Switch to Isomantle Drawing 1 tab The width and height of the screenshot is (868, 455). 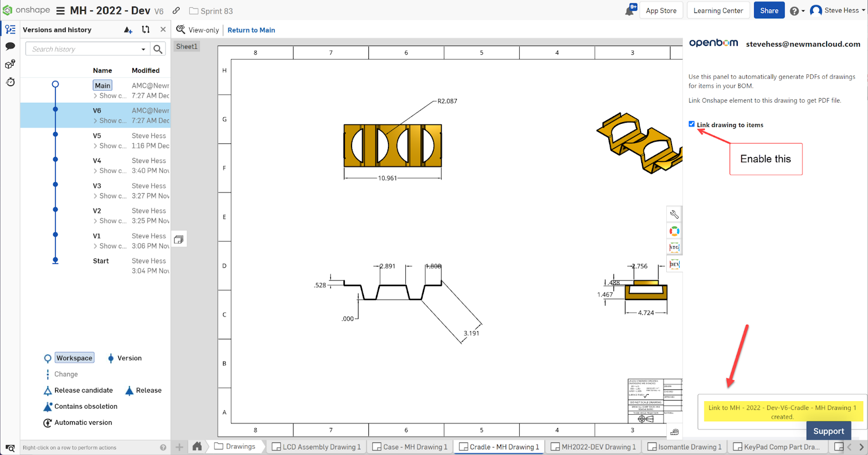pos(685,447)
